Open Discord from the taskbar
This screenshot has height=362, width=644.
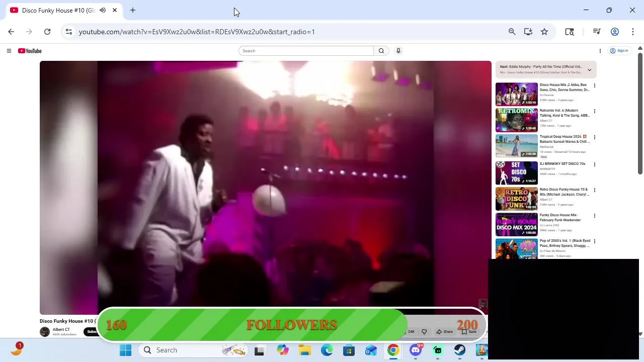[416, 350]
